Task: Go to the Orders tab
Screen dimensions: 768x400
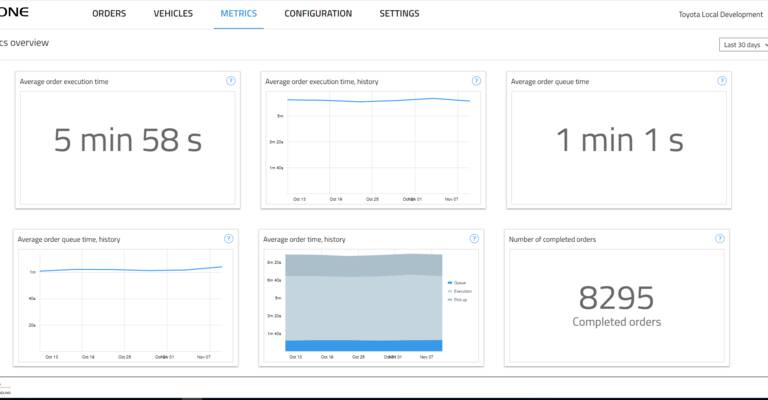Action: (109, 14)
